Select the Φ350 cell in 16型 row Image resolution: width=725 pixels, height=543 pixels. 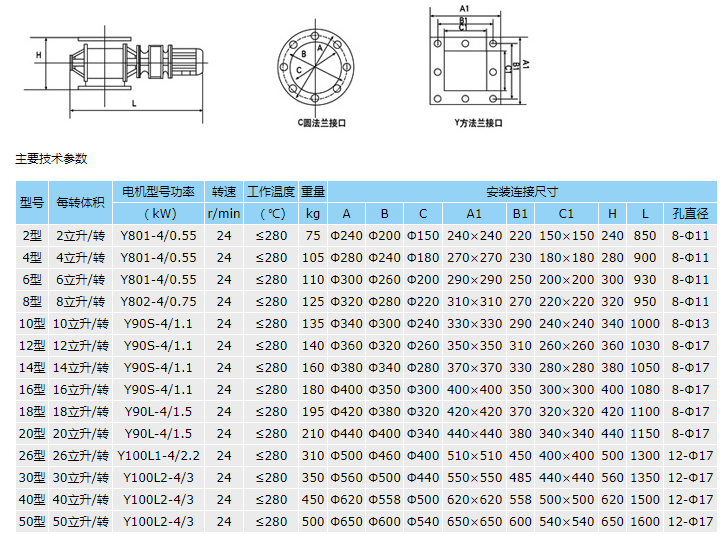click(384, 389)
